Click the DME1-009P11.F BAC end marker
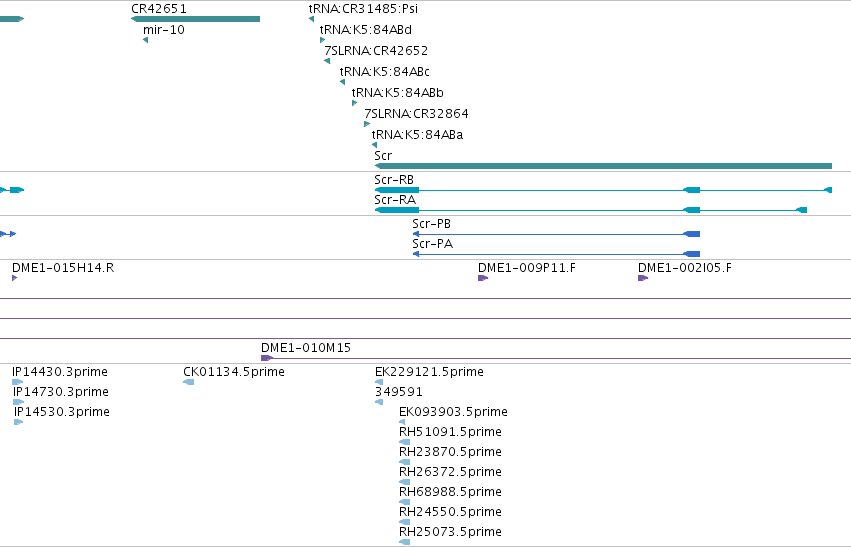 [x=483, y=278]
